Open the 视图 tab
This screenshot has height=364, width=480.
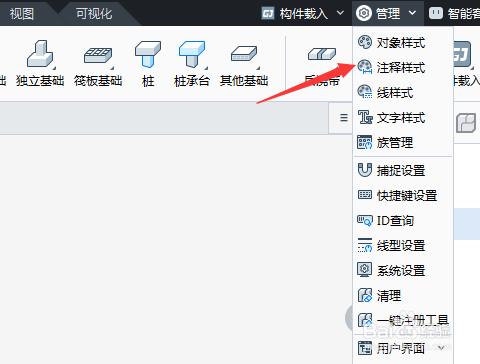[x=22, y=14]
